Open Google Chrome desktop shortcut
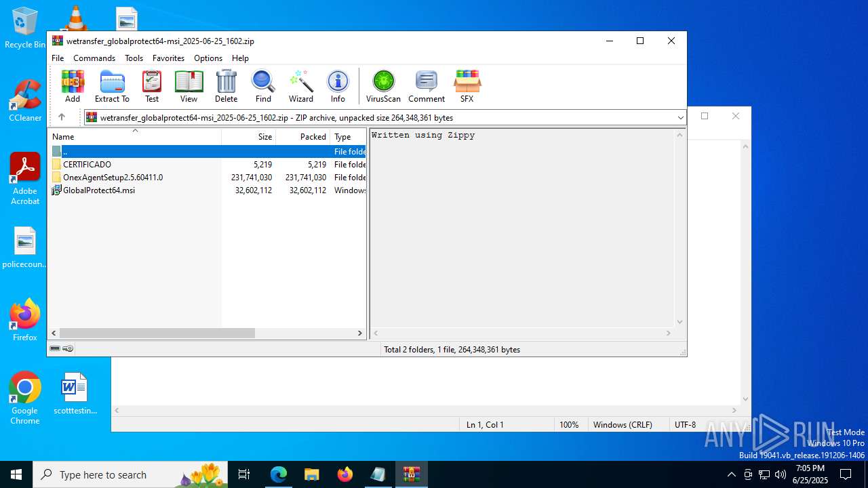The width and height of the screenshot is (868, 488). (25, 399)
